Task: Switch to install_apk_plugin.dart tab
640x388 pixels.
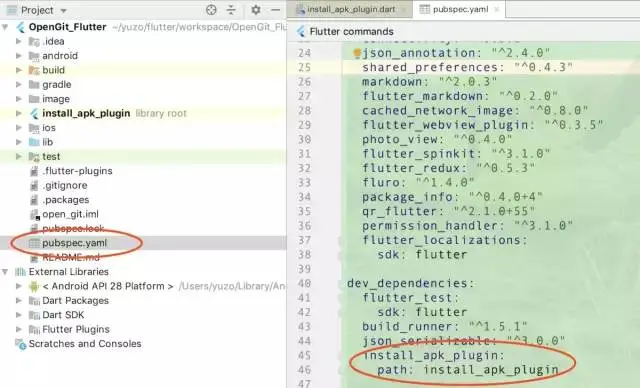Action: [x=350, y=9]
